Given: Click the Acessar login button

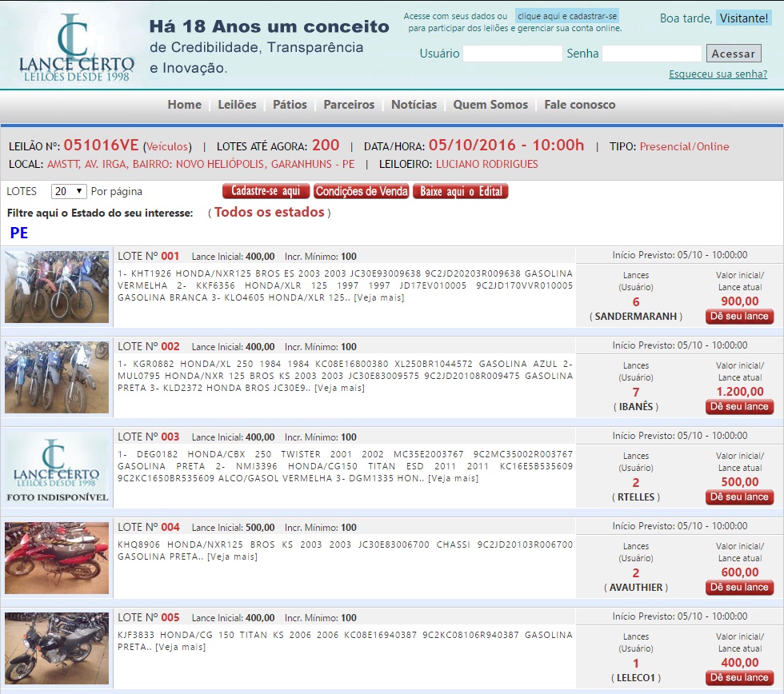Looking at the screenshot, I should tap(734, 54).
